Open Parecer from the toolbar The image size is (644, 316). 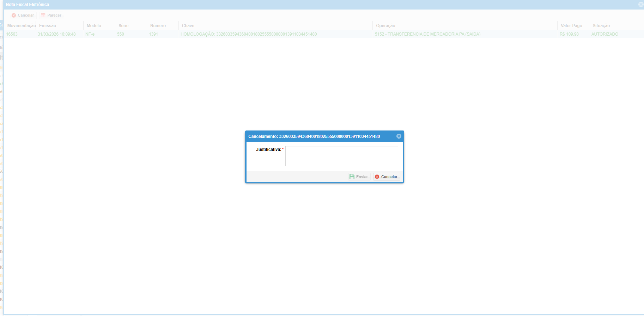coord(51,15)
